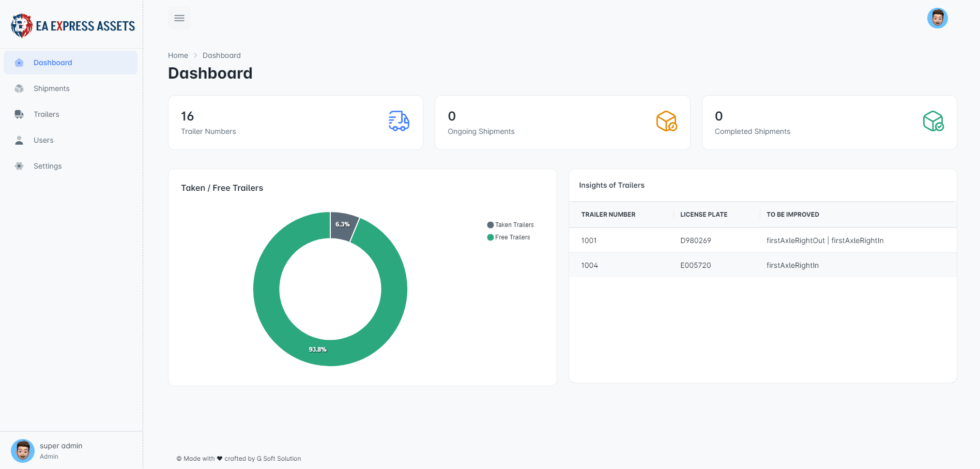Click the orange ongoing shipments box icon
This screenshot has width=980, height=469.
pos(666,121)
